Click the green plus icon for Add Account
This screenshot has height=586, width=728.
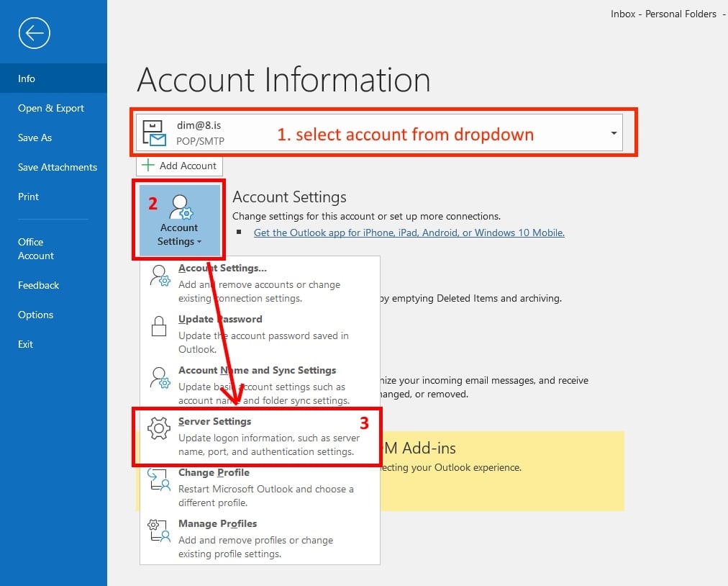click(x=147, y=166)
